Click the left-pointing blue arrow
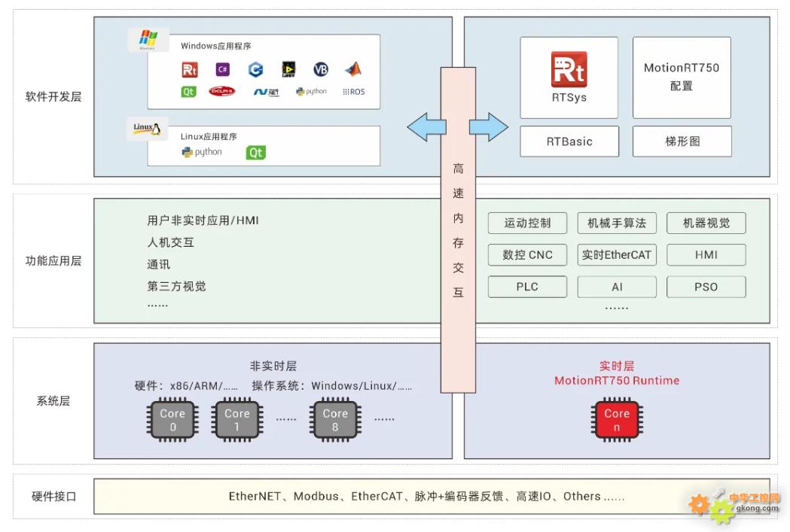The image size is (790, 532). coord(426,126)
